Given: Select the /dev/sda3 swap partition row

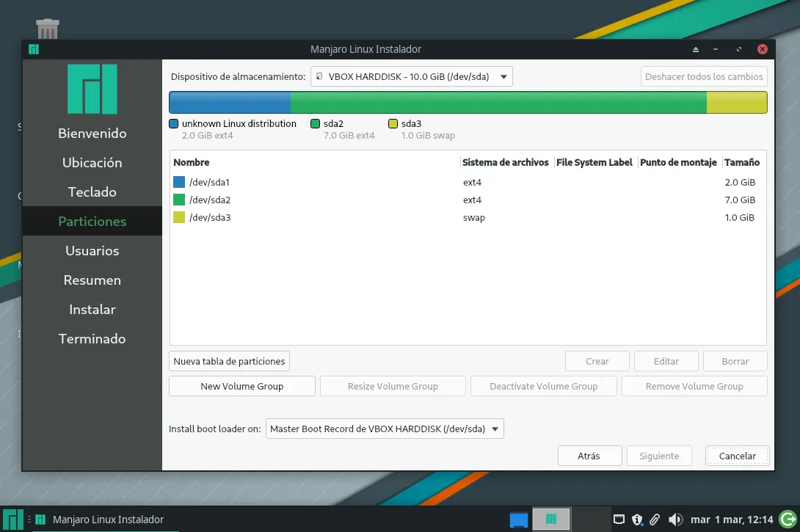Looking at the screenshot, I should pos(468,217).
